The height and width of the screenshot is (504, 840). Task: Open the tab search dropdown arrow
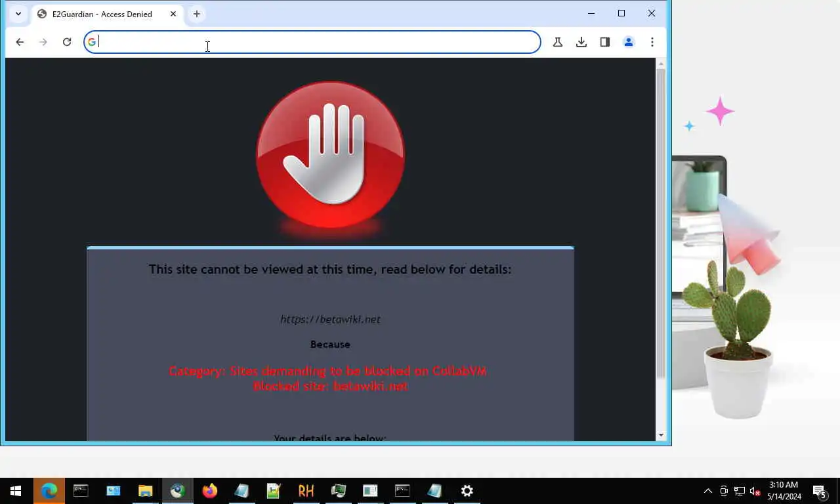(18, 14)
